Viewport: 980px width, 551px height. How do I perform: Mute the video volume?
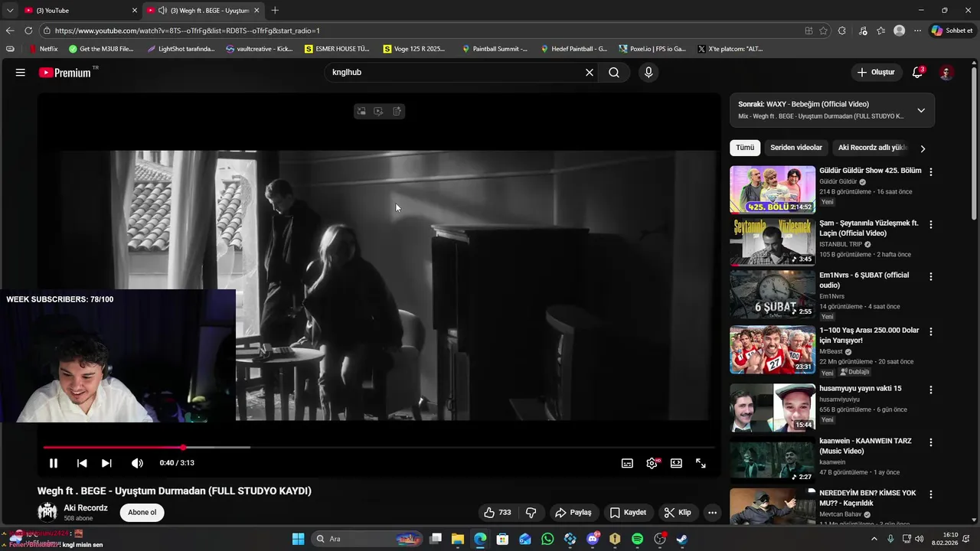pyautogui.click(x=137, y=463)
